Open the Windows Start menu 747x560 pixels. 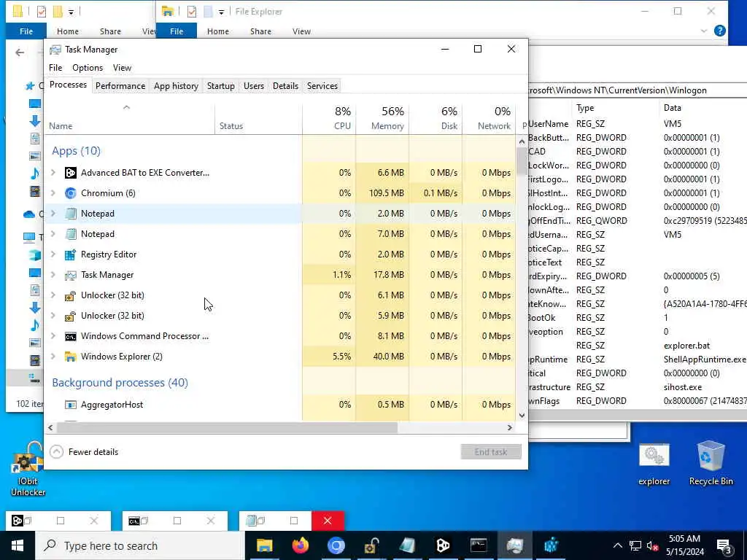[x=18, y=545]
